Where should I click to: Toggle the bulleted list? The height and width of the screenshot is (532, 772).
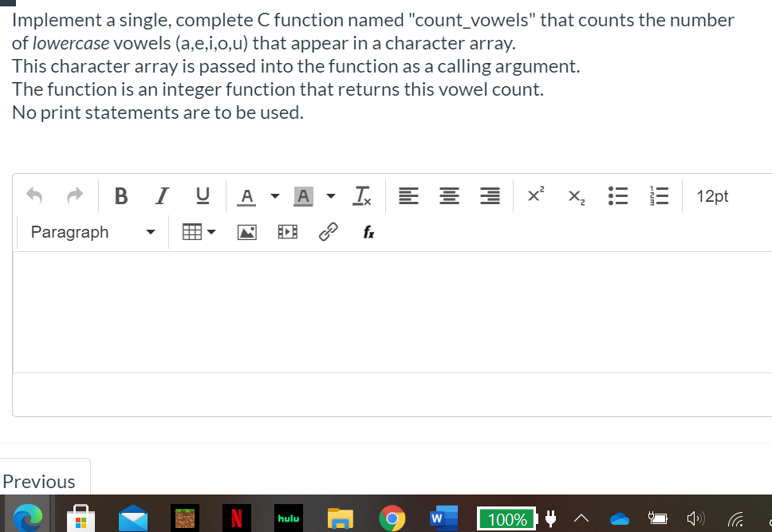618,195
